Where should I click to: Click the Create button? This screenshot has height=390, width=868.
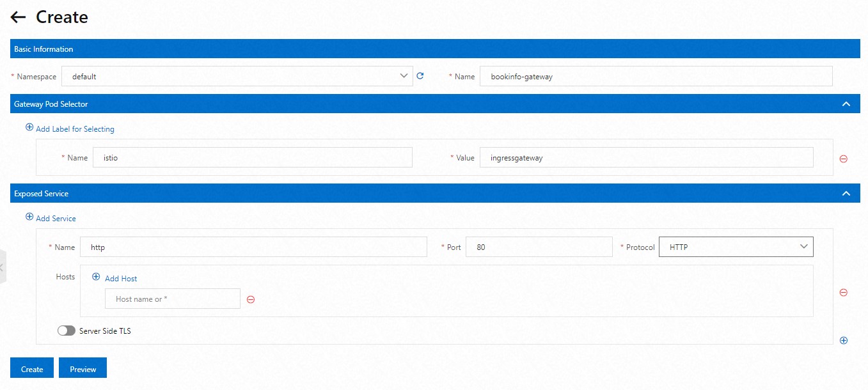point(32,369)
